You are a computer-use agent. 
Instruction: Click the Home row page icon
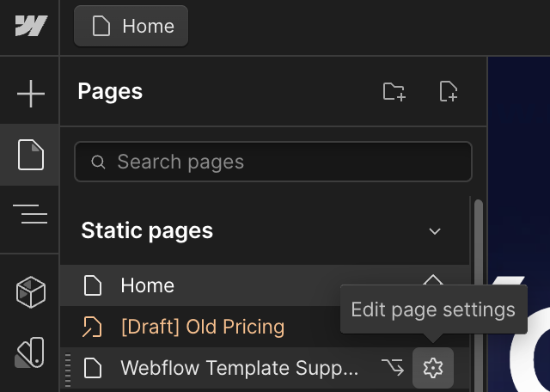point(93,285)
